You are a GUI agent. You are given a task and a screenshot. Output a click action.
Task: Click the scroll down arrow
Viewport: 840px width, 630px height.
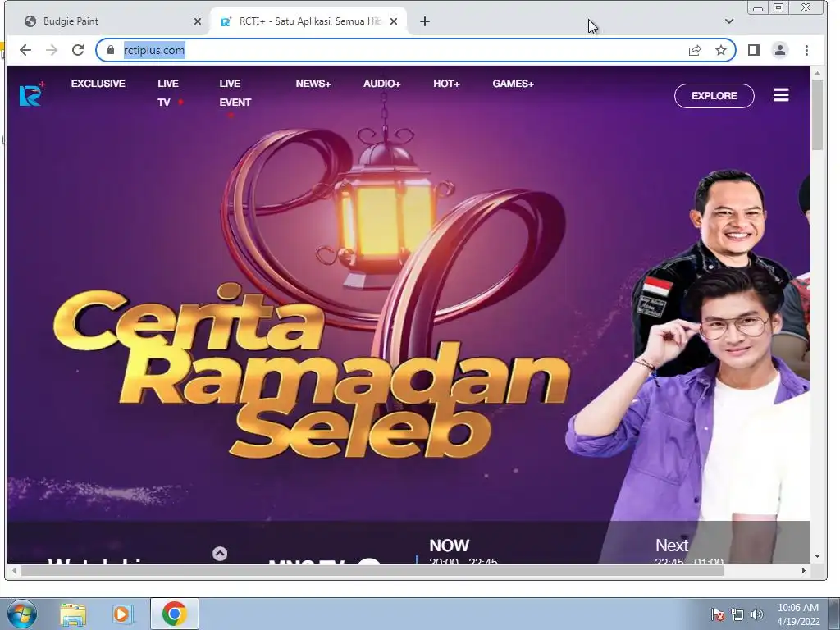coord(817,556)
